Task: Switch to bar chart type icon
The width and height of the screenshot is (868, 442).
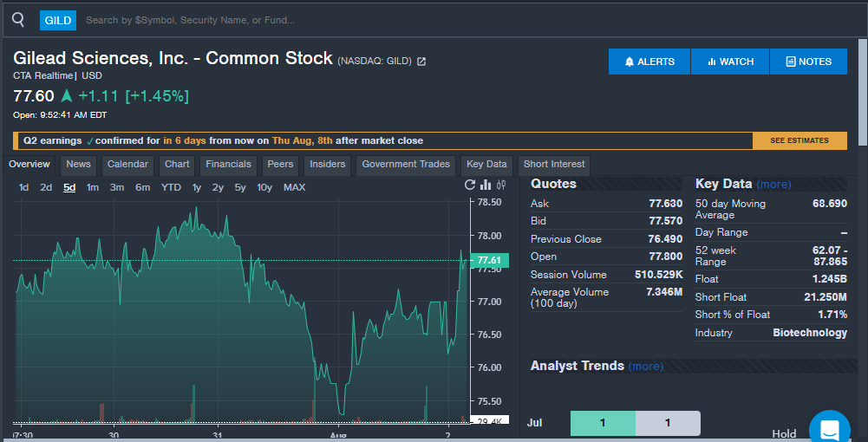Action: point(486,185)
